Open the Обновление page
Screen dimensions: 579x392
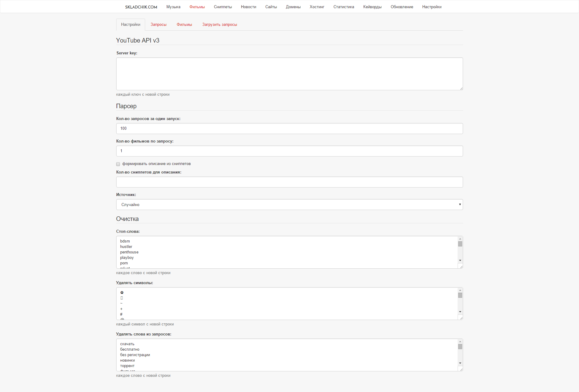tap(402, 7)
